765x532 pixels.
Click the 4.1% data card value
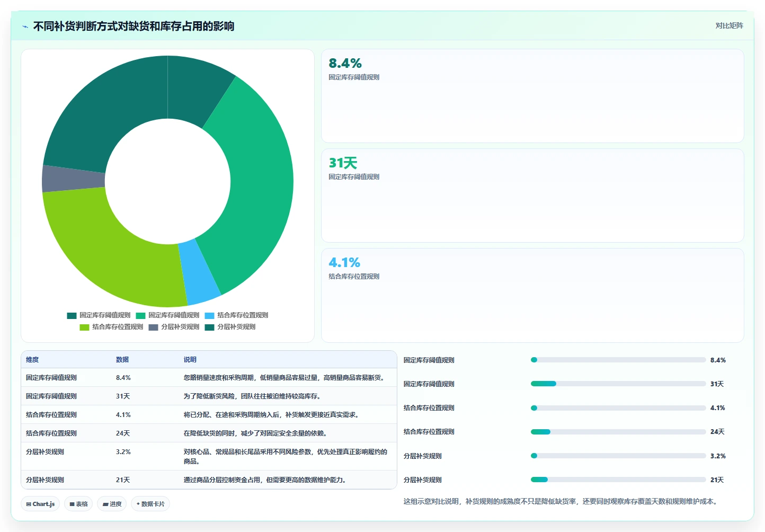click(x=344, y=263)
